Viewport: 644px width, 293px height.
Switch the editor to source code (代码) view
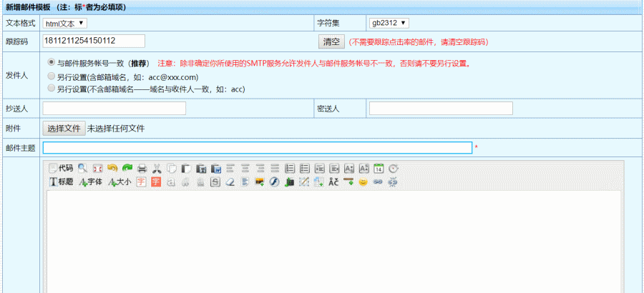click(61, 168)
